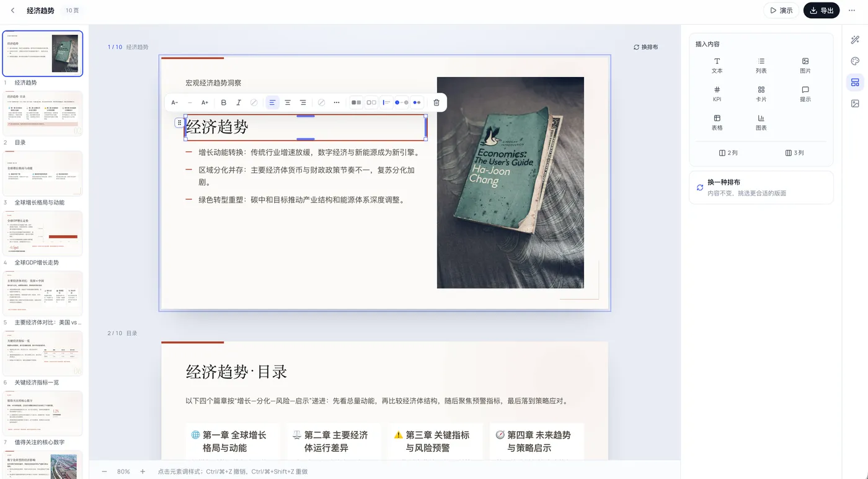Open the magic wand AI tool

pyautogui.click(x=855, y=40)
